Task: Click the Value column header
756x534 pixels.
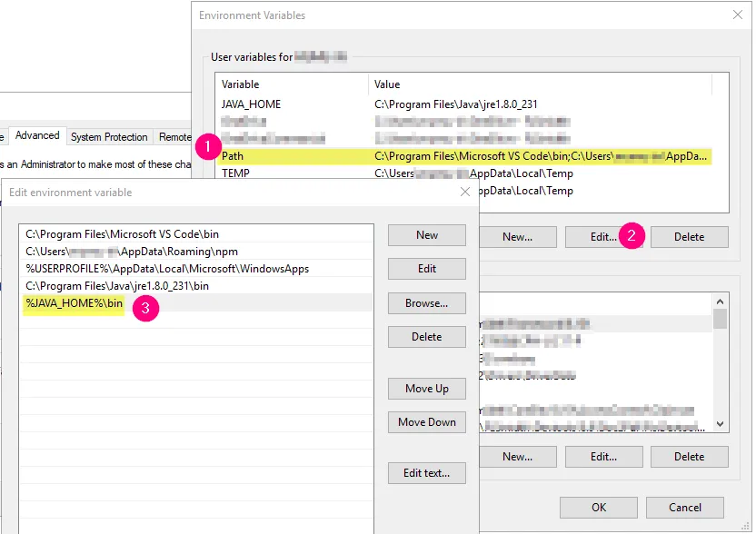Action: tap(540, 84)
